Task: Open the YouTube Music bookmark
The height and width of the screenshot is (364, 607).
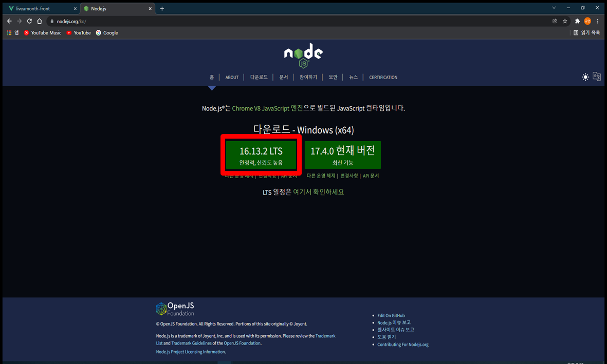Action: 43,33
